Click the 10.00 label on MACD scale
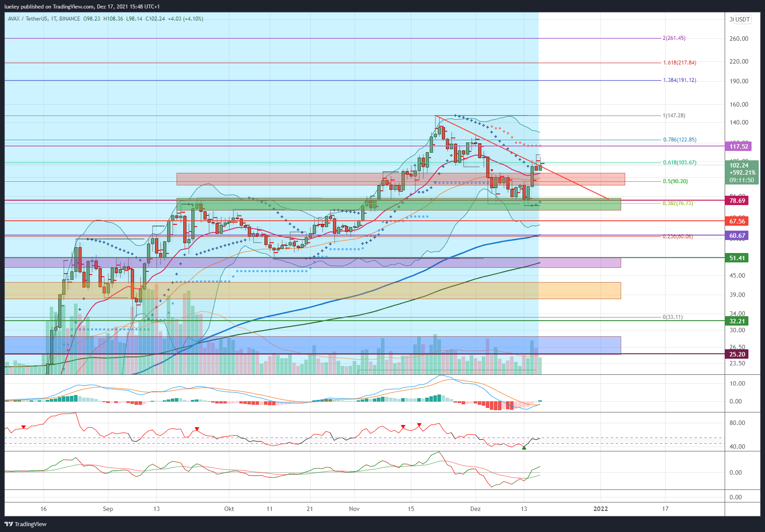The height and width of the screenshot is (532, 765). 737,383
